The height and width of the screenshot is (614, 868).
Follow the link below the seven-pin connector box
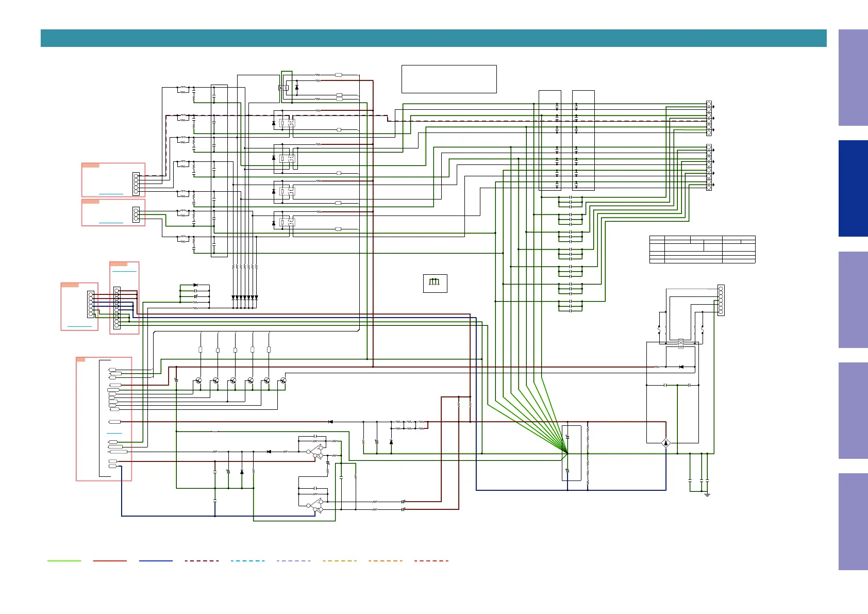(79, 326)
